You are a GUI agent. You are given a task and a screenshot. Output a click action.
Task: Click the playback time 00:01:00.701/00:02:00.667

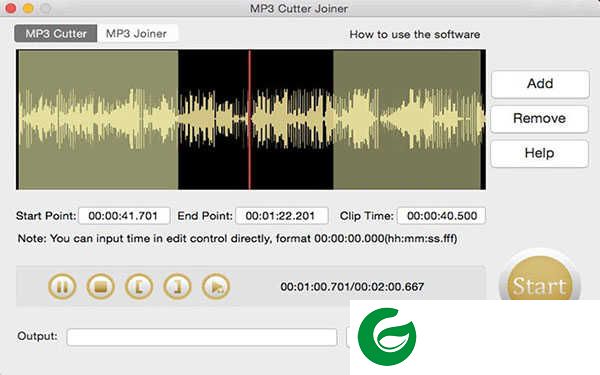352,287
